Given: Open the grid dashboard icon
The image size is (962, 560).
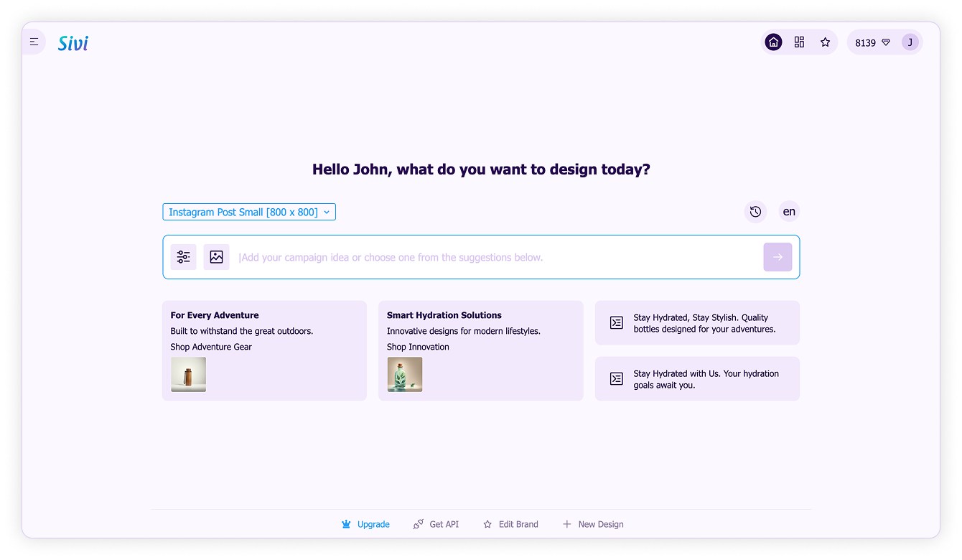Looking at the screenshot, I should tap(799, 42).
